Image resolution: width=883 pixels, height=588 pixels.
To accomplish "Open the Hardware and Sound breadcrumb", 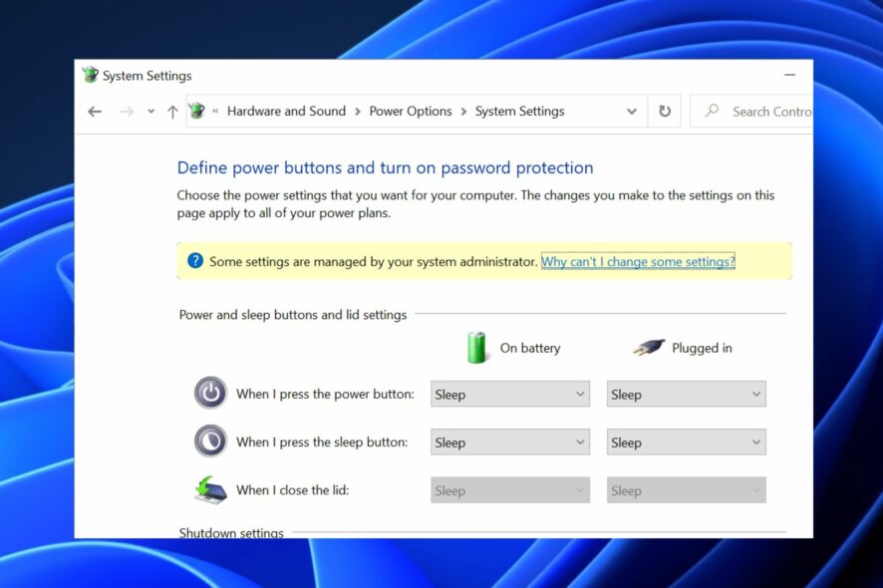I will tap(286, 112).
